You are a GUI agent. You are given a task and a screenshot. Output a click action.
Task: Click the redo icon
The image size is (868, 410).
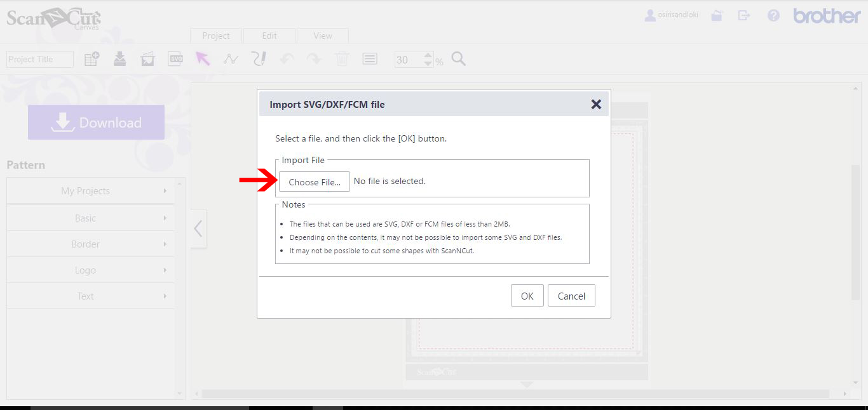click(314, 58)
